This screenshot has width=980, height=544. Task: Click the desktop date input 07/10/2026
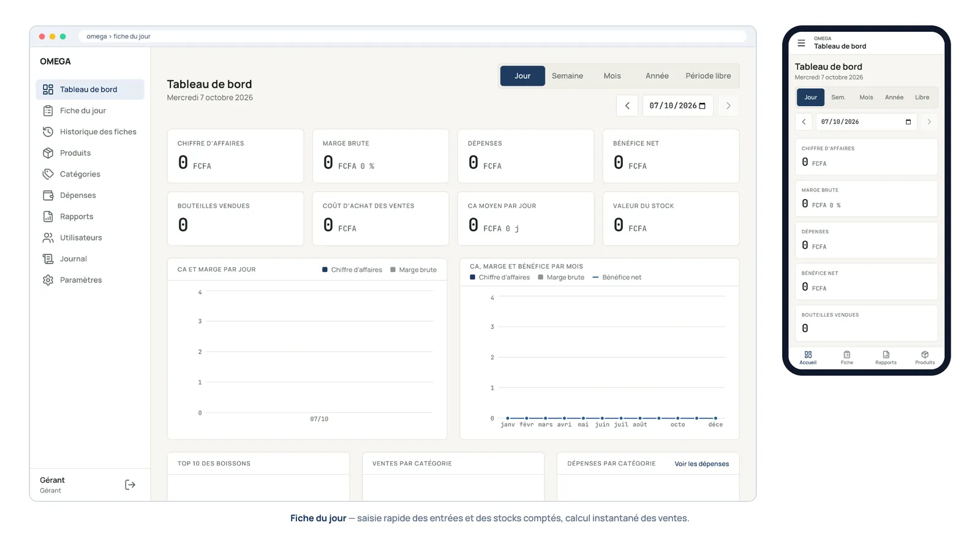[677, 106]
